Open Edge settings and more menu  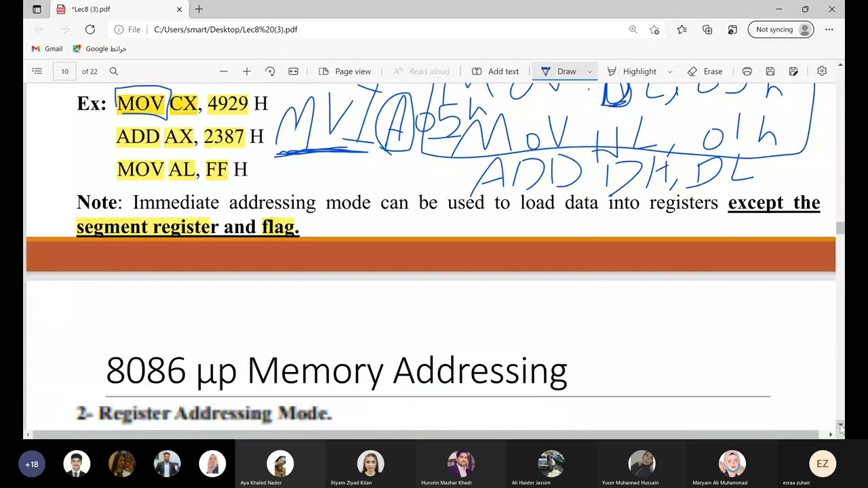pos(829,30)
